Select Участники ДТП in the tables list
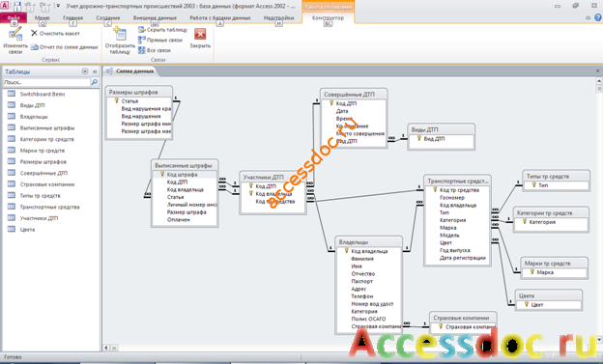This screenshot has height=364, width=603. click(39, 218)
